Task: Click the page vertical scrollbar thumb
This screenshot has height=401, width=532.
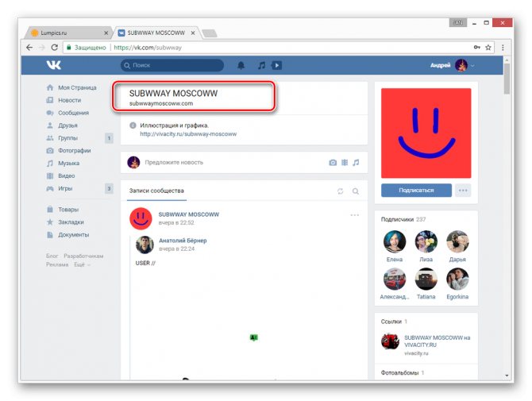Action: click(x=507, y=79)
